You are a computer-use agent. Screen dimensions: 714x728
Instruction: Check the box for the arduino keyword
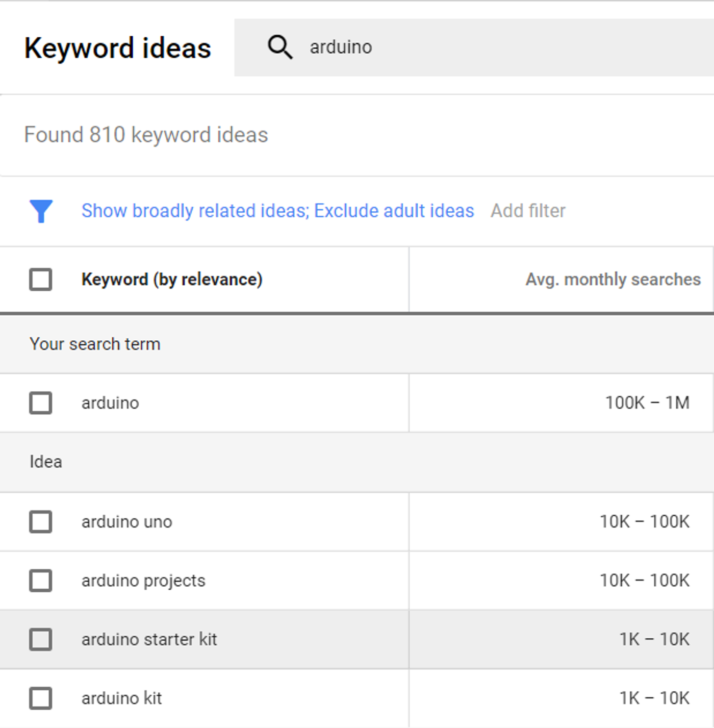41,403
